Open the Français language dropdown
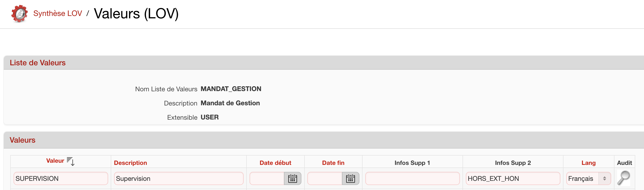Viewport: 644px width, 190px height. pyautogui.click(x=588, y=178)
